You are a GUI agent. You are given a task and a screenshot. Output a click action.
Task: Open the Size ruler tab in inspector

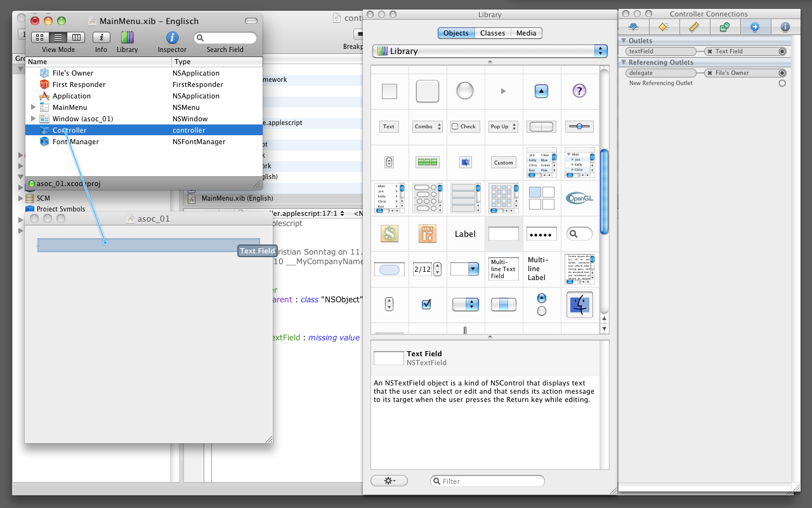pyautogui.click(x=693, y=27)
